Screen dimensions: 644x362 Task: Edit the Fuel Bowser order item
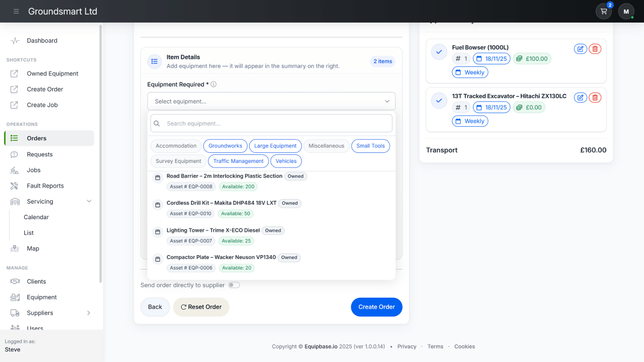click(580, 49)
